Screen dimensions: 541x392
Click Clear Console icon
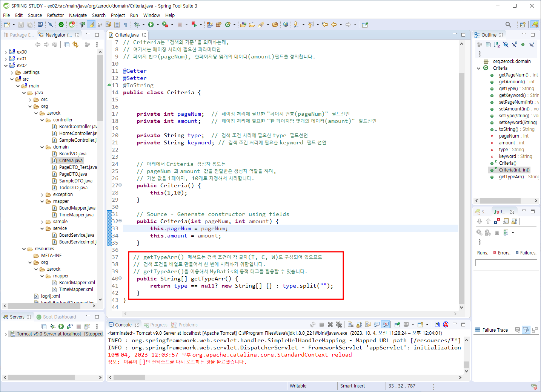(x=350, y=325)
